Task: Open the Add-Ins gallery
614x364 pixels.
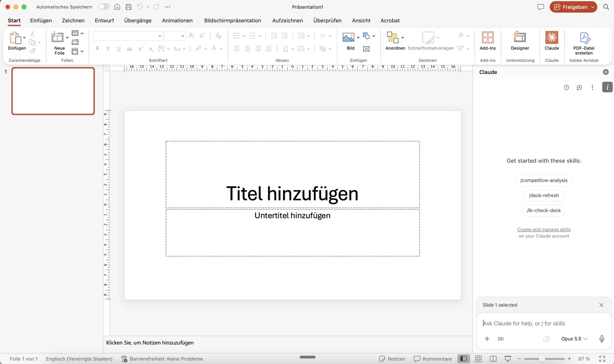Action: 488,41
